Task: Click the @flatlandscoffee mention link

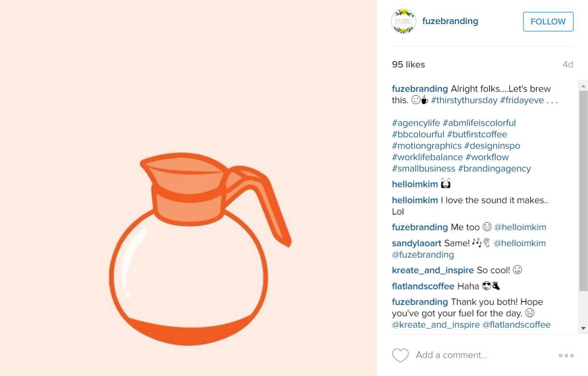Action: point(516,325)
